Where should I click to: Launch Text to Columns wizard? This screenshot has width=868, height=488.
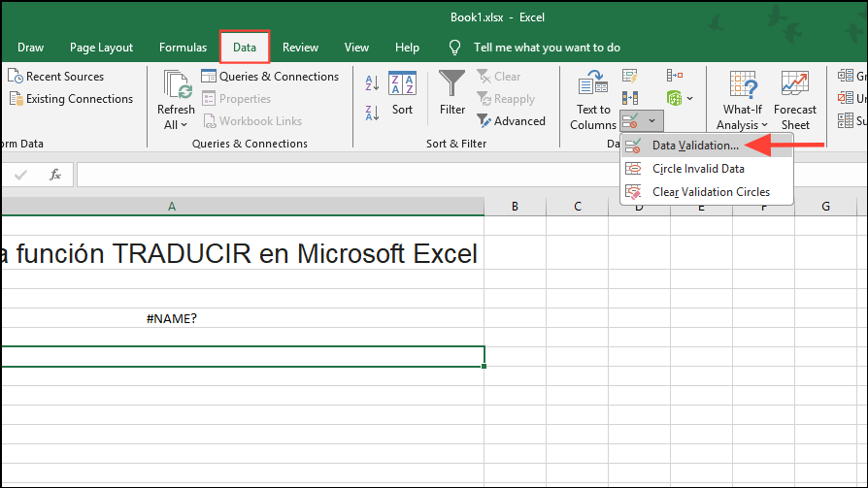(x=593, y=101)
